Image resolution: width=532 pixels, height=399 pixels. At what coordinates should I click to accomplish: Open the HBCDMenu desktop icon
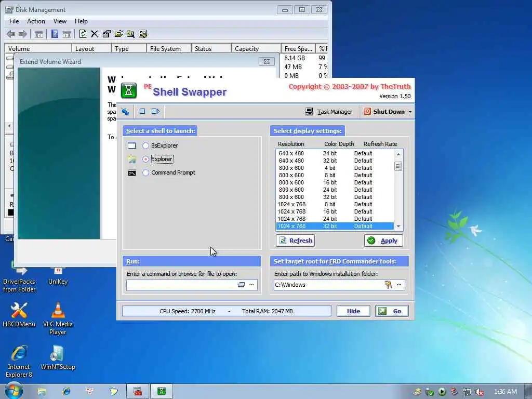[x=19, y=314]
